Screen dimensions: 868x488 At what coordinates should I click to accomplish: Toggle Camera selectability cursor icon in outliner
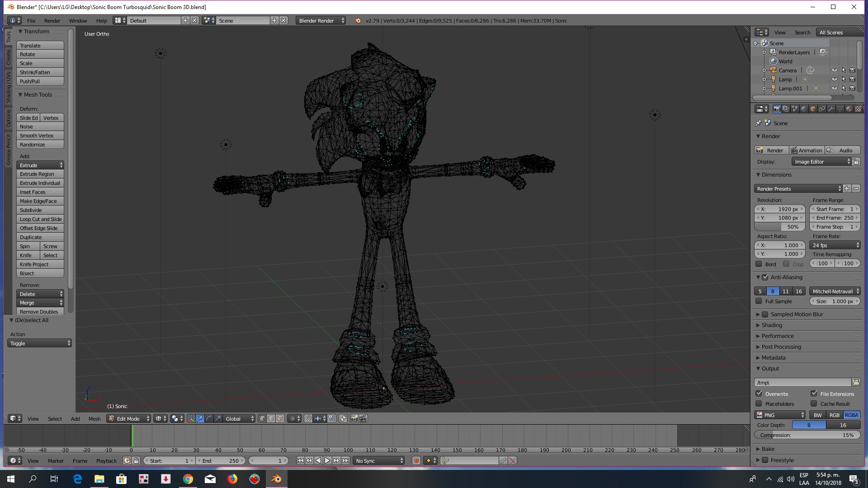click(x=844, y=70)
